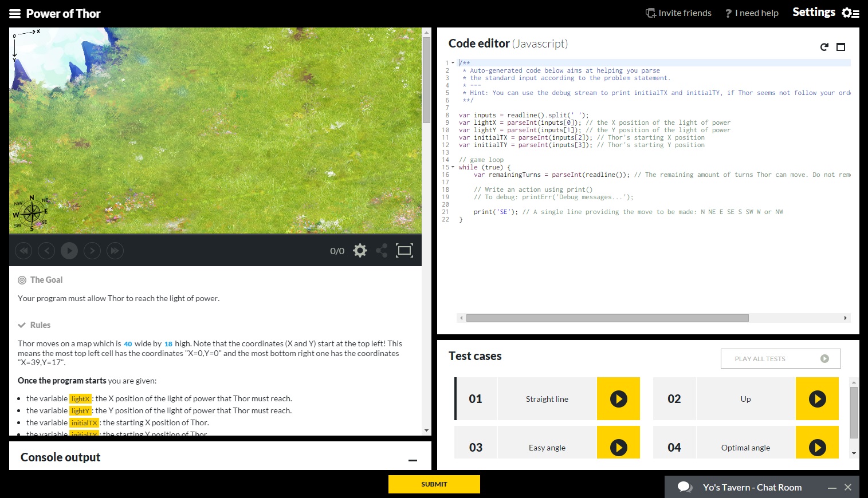This screenshot has height=498, width=868.
Task: Open the I need help menu
Action: (x=752, y=13)
